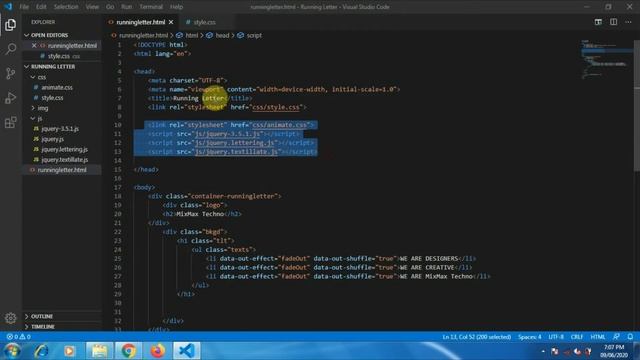Click the feedback icon in status bar
Image resolution: width=640 pixels, height=360 pixels.
coord(616,337)
